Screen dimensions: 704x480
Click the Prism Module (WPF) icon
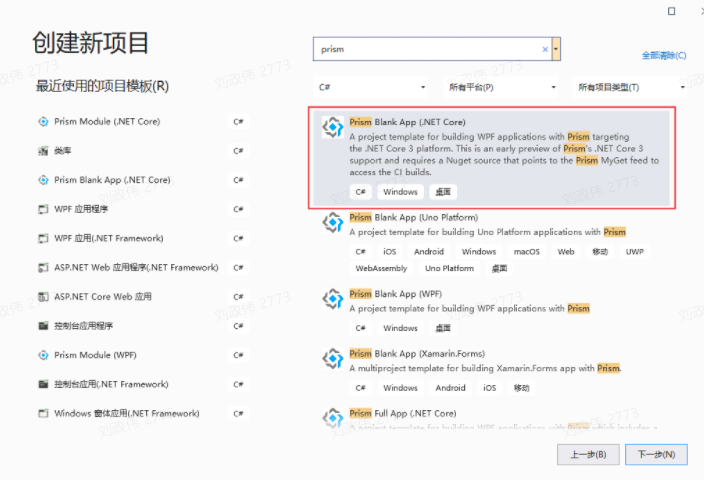tap(43, 355)
